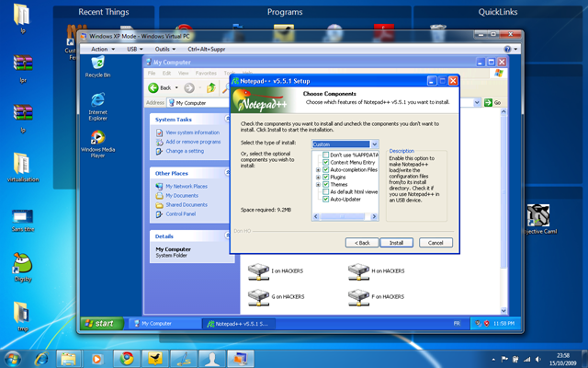Open Google Chrome from the taskbar
The height and width of the screenshot is (368, 588).
click(127, 359)
